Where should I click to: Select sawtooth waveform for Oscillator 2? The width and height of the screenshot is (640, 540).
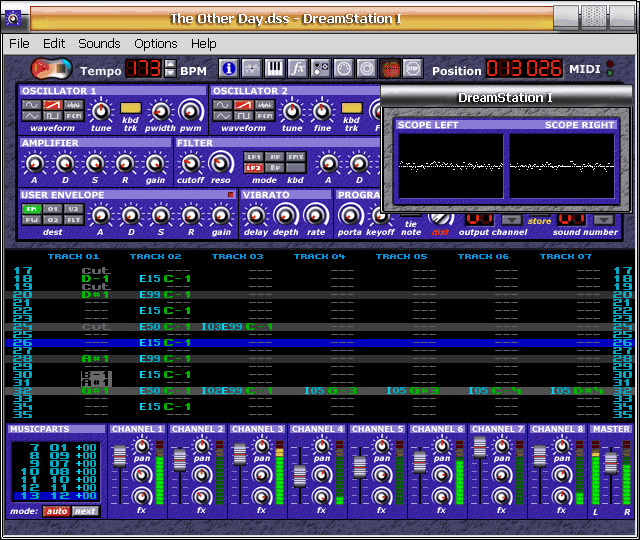(x=243, y=105)
